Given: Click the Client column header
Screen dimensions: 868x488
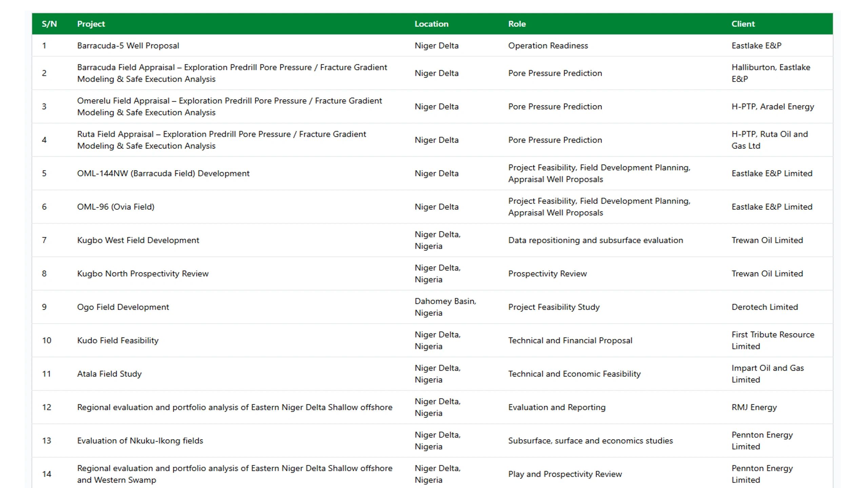Looking at the screenshot, I should [743, 24].
